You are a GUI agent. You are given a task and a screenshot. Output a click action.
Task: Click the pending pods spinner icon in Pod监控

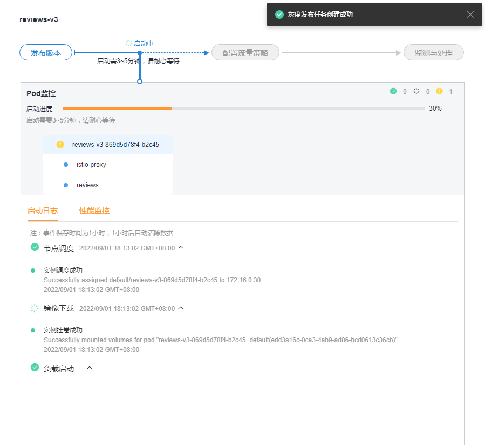coord(416,91)
